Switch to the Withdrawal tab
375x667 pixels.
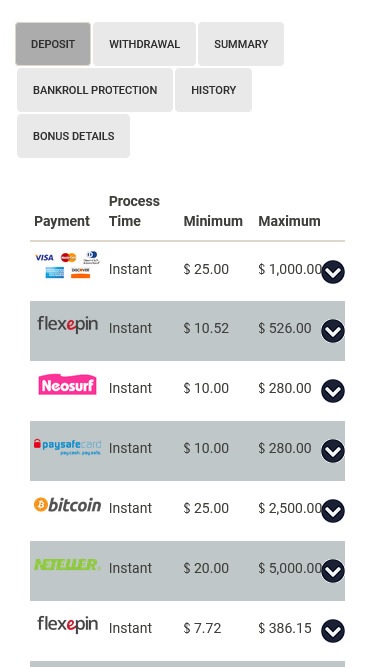(145, 44)
